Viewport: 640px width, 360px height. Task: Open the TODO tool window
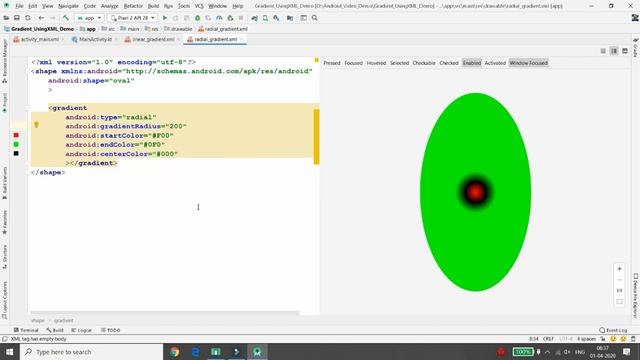[110, 330]
